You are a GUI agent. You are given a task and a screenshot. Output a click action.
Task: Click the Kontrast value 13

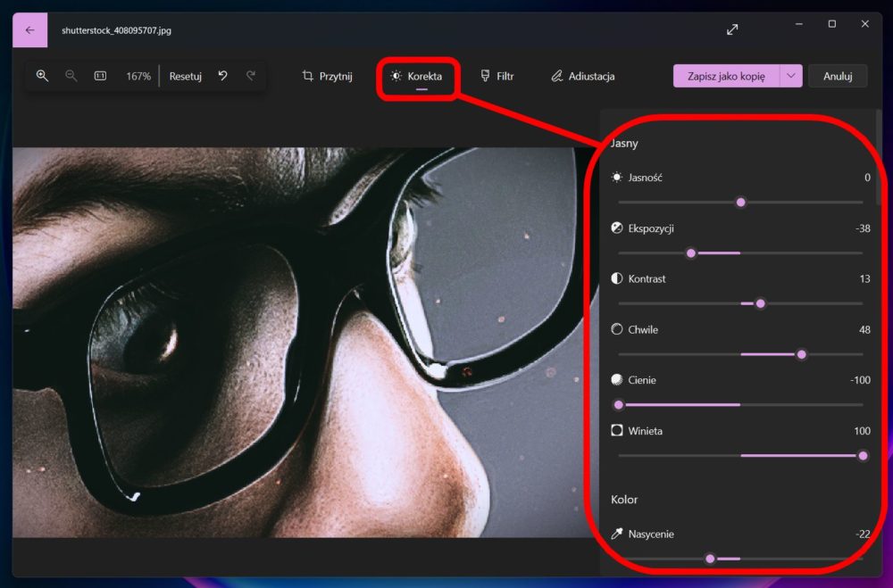tap(864, 279)
